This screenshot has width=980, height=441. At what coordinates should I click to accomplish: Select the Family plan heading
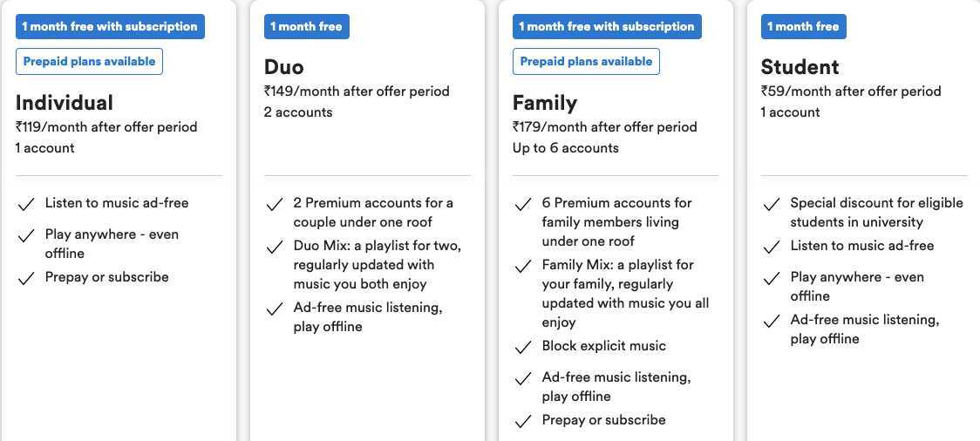click(x=545, y=103)
